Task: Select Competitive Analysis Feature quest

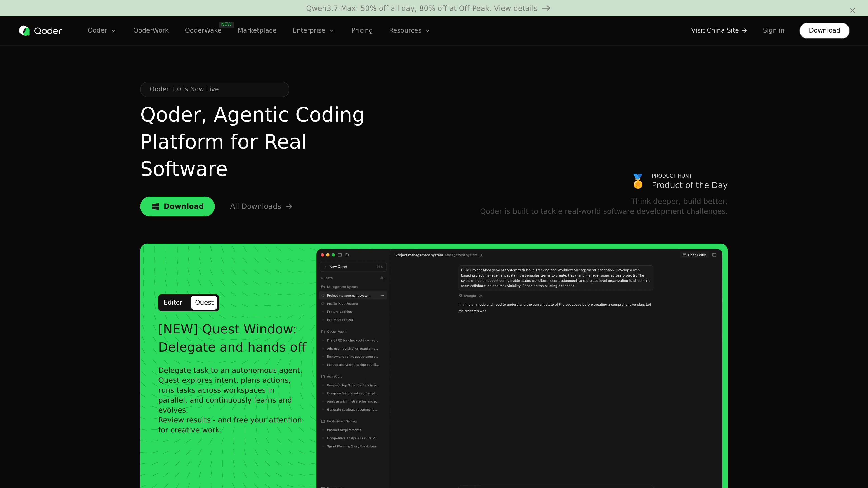Action: pyautogui.click(x=353, y=438)
